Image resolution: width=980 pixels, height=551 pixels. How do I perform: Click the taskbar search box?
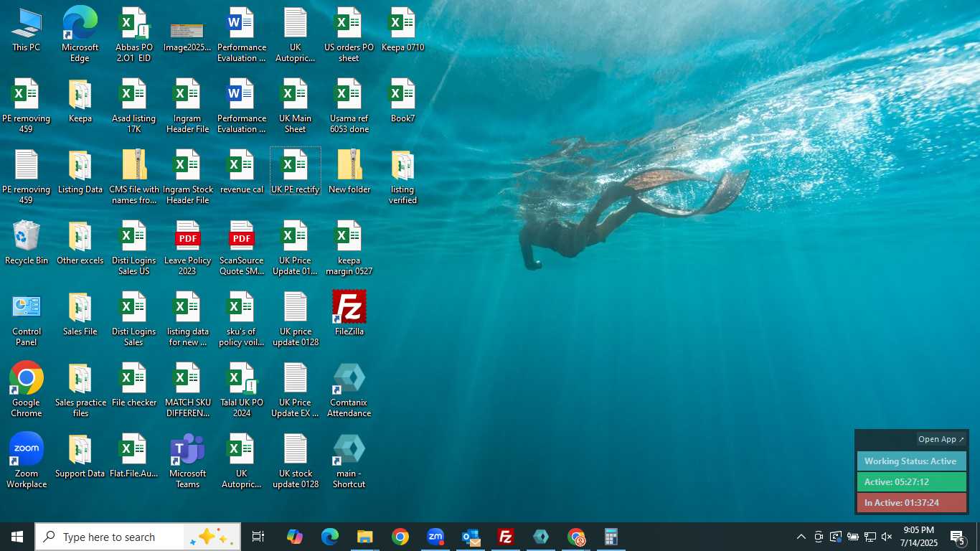pyautogui.click(x=138, y=537)
